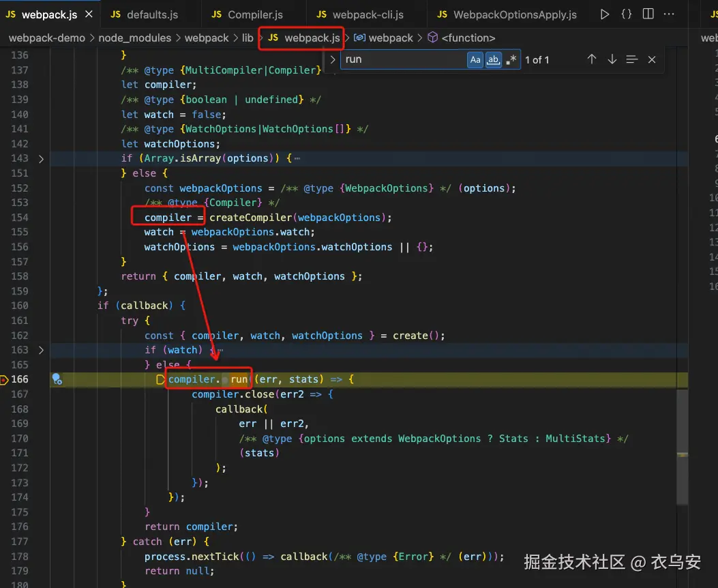718x588 pixels.
Task: Click 'return compiler;' on line 176
Action: click(x=192, y=527)
